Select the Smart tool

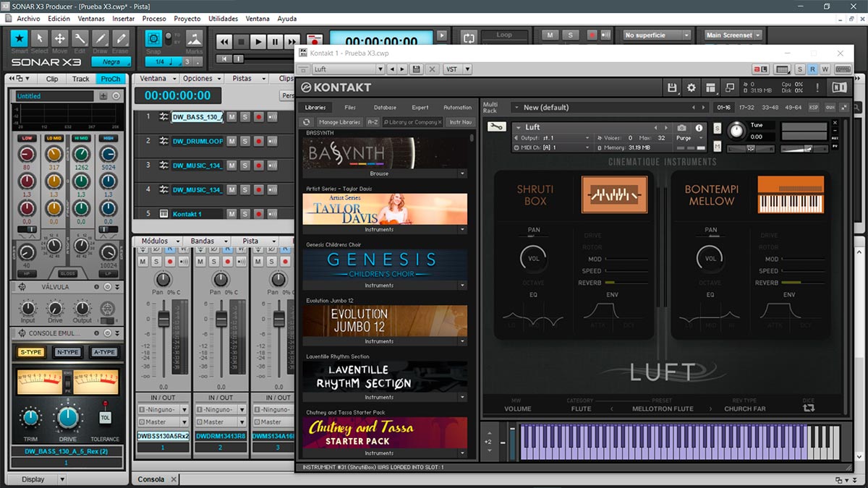[20, 38]
